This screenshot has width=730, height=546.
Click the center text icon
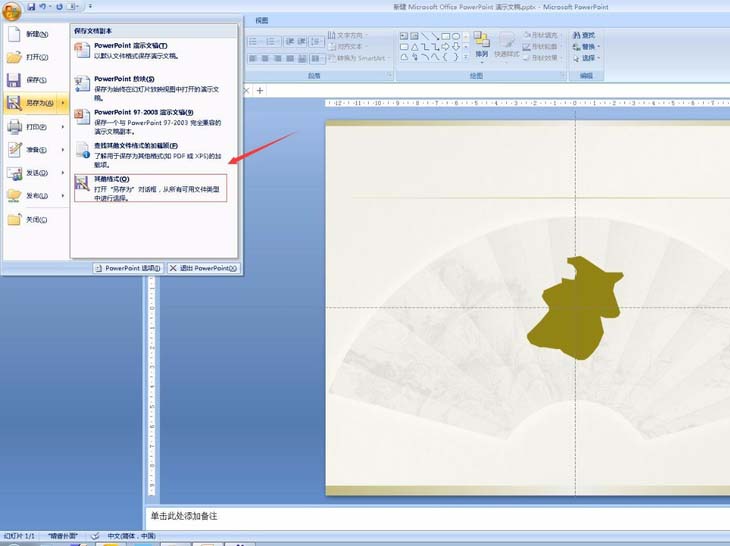pos(265,59)
